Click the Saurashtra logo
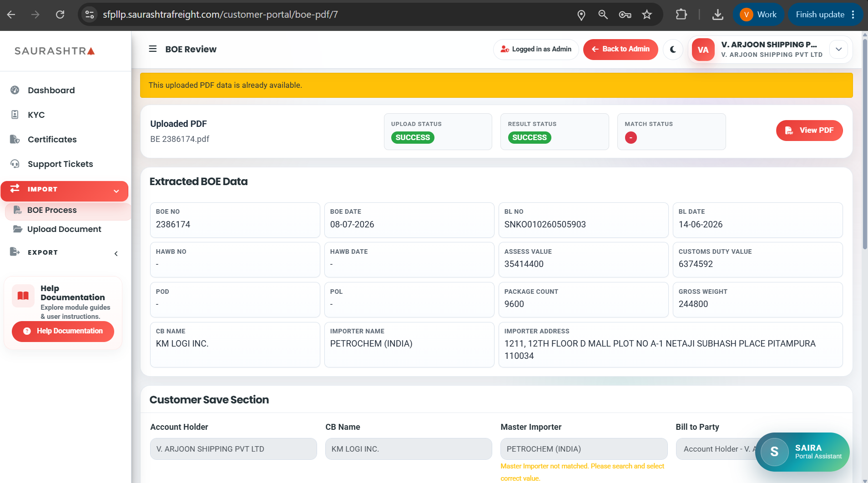This screenshot has width=868, height=483. (55, 51)
